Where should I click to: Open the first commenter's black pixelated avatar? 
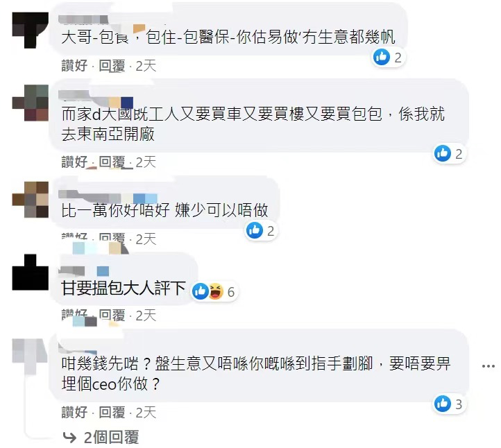click(31, 31)
